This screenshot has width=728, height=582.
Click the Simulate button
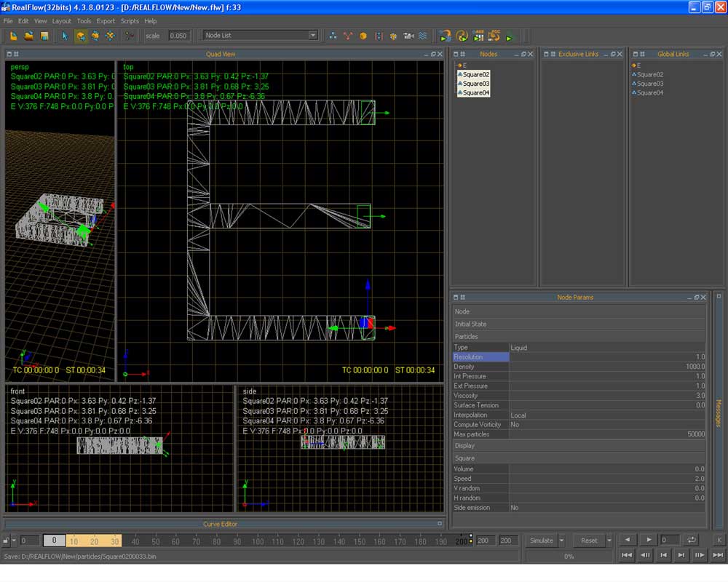point(541,541)
